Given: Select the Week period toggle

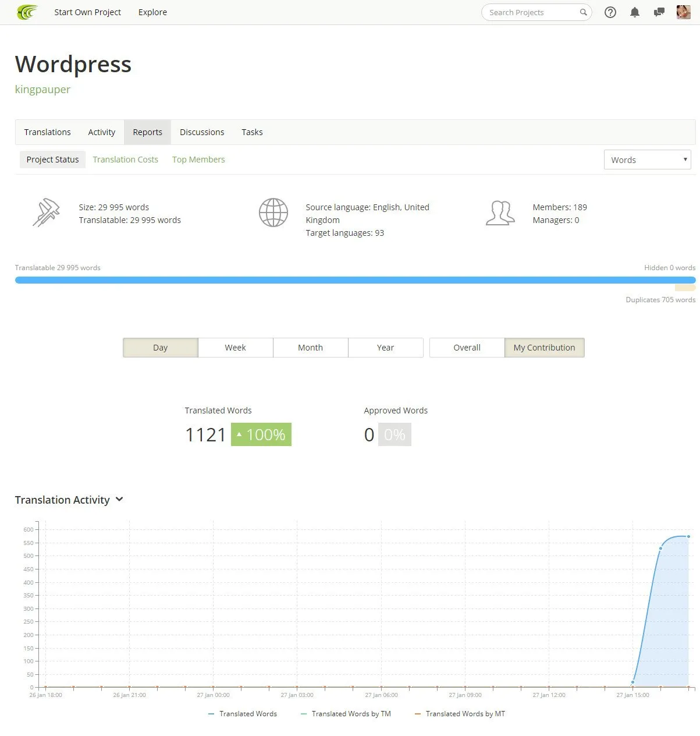Looking at the screenshot, I should [236, 348].
